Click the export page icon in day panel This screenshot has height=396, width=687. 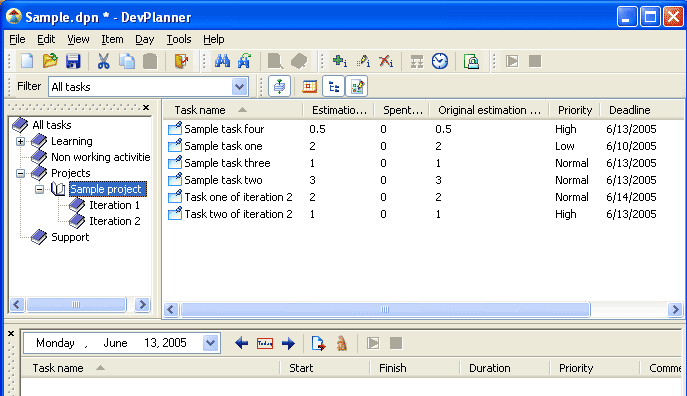[319, 343]
